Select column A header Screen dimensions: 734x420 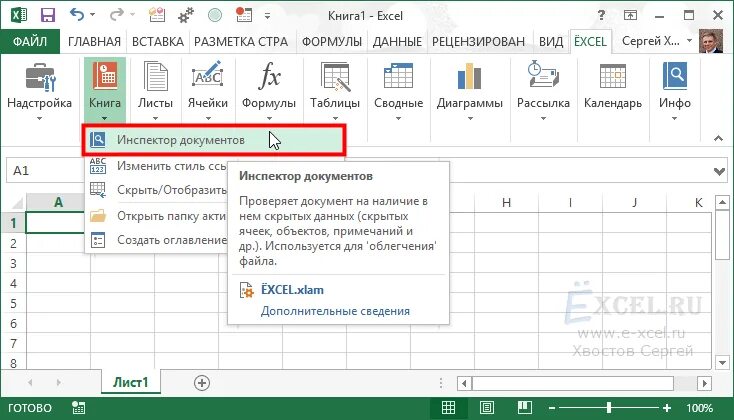coord(58,202)
